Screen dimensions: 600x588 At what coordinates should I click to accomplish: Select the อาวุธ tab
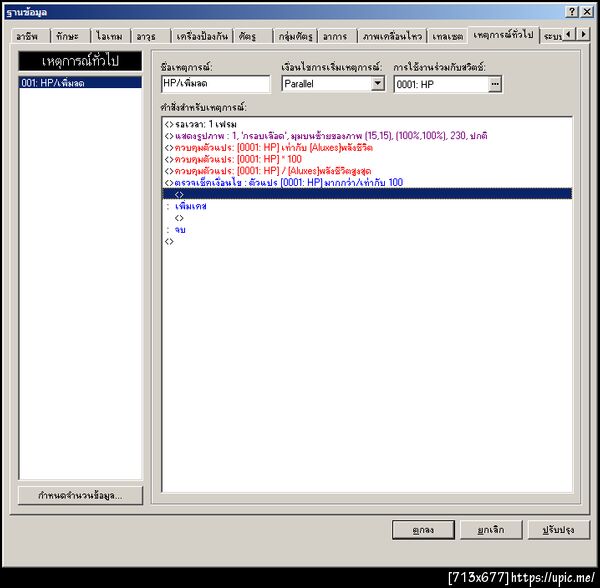[x=151, y=36]
